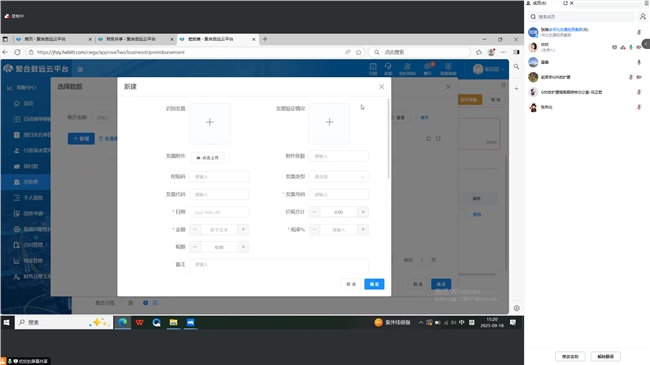Select the 'No' radio button at page bottom
This screenshot has height=365, width=650.
coord(146,303)
